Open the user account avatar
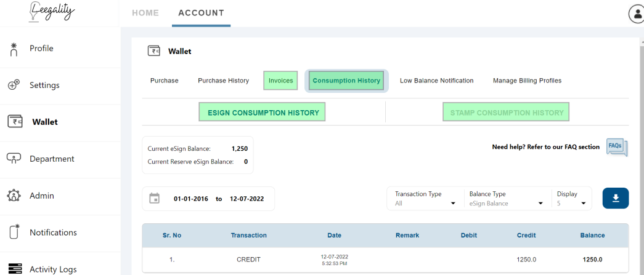 tap(637, 14)
